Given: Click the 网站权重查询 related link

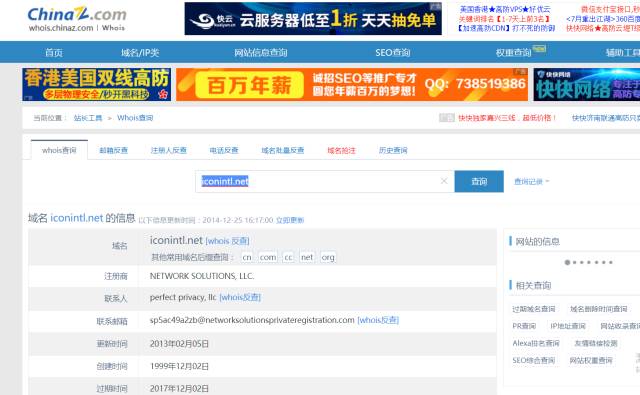Looking at the screenshot, I should coord(591,360).
